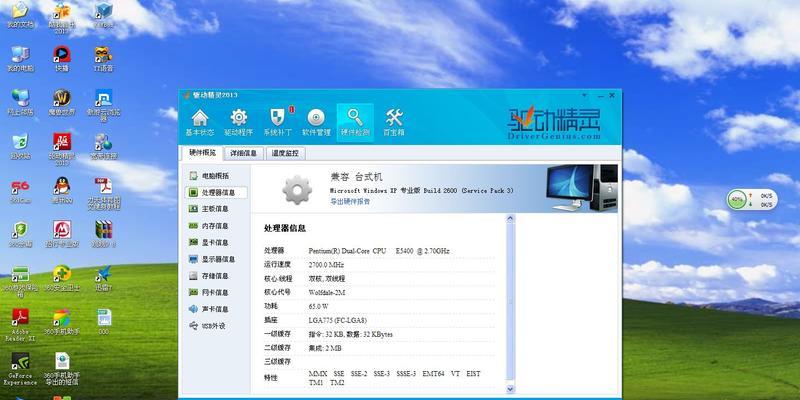Open 360手机助手 desktop shortcut
Image resolution: width=800 pixels, height=400 pixels.
coord(62,322)
